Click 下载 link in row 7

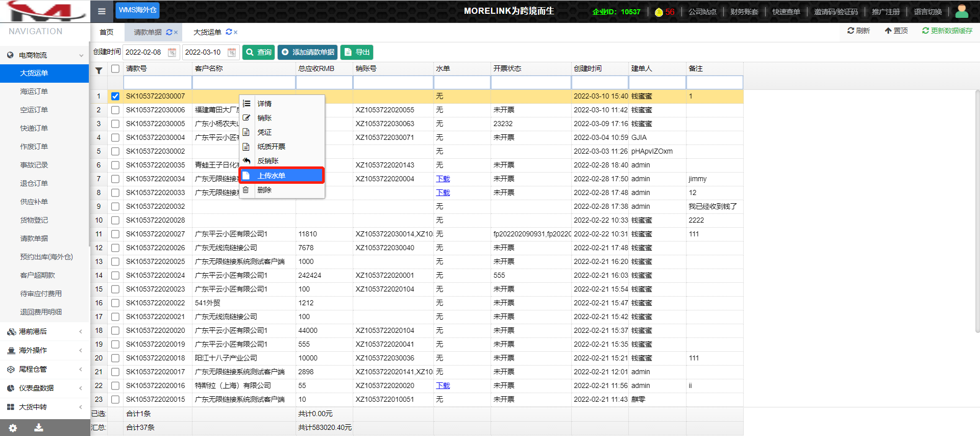click(443, 179)
